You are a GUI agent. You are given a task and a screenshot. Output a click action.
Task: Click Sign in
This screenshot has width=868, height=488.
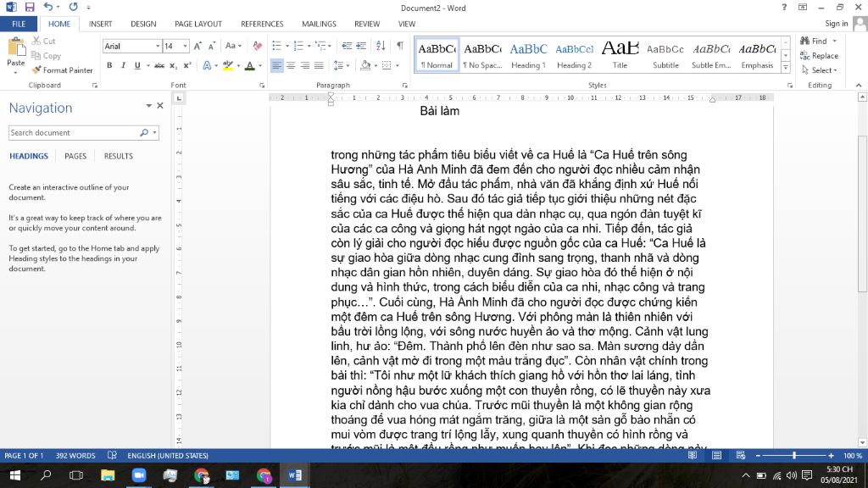point(836,24)
